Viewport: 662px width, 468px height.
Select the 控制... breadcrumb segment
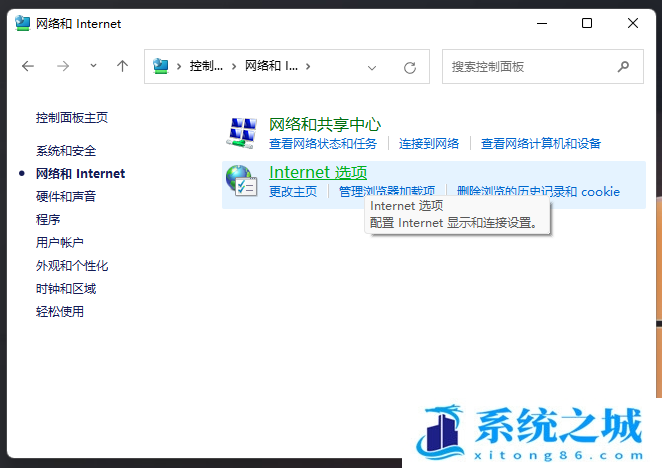click(206, 66)
